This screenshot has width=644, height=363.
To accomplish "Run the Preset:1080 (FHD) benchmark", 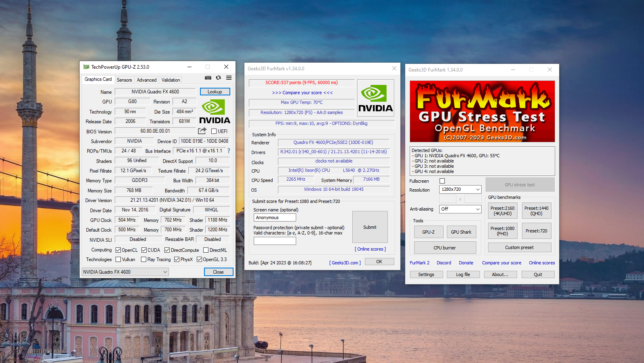I will (503, 231).
